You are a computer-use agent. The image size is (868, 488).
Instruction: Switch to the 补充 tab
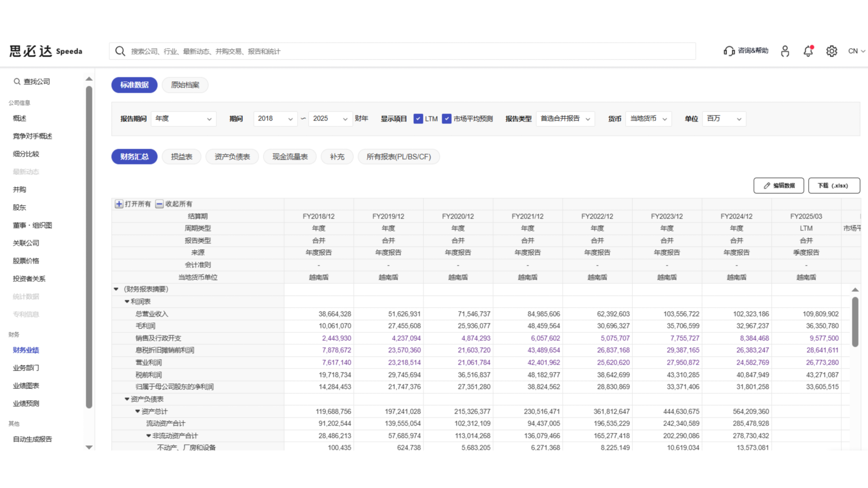[x=337, y=157]
